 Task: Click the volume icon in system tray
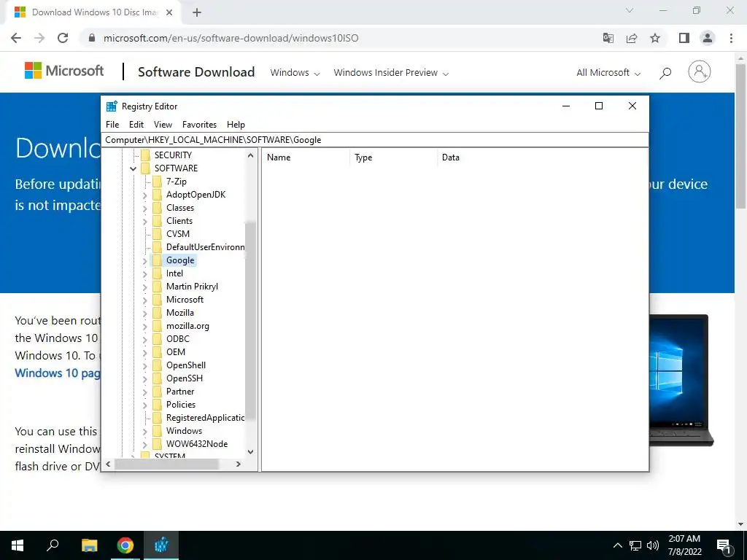tap(653, 545)
